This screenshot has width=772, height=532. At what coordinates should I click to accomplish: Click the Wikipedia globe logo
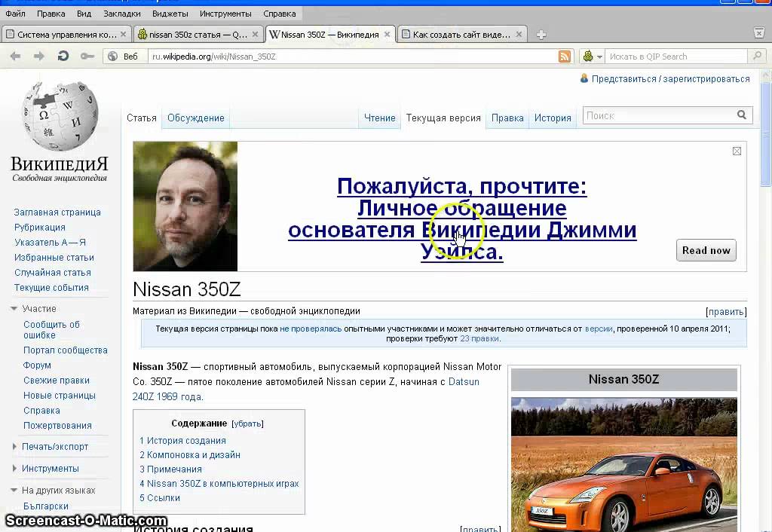click(x=60, y=116)
